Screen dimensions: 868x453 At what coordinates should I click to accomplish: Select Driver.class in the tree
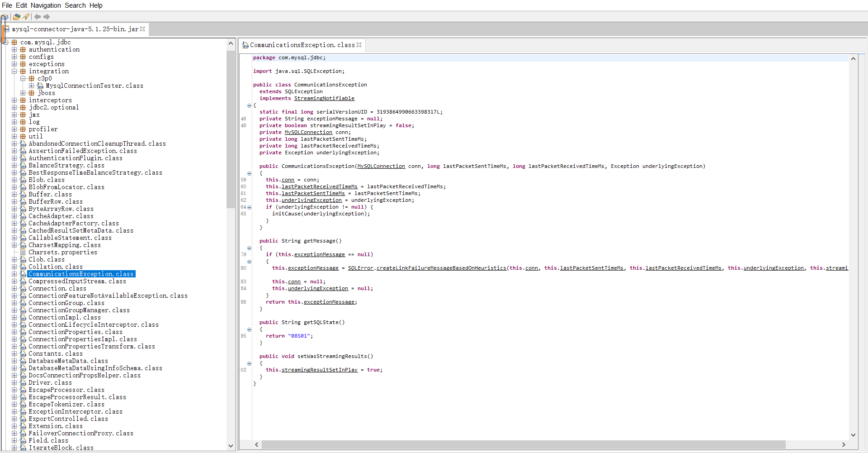click(50, 383)
